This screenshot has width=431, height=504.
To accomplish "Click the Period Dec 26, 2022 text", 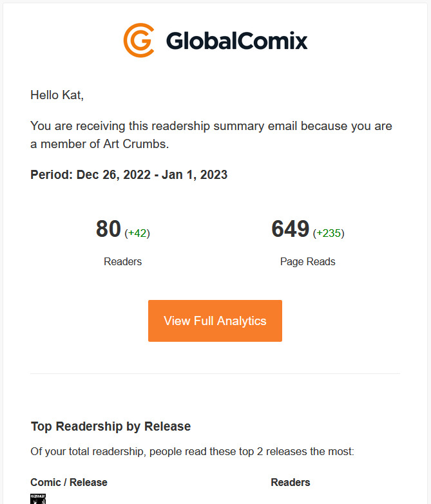I will coord(90,175).
